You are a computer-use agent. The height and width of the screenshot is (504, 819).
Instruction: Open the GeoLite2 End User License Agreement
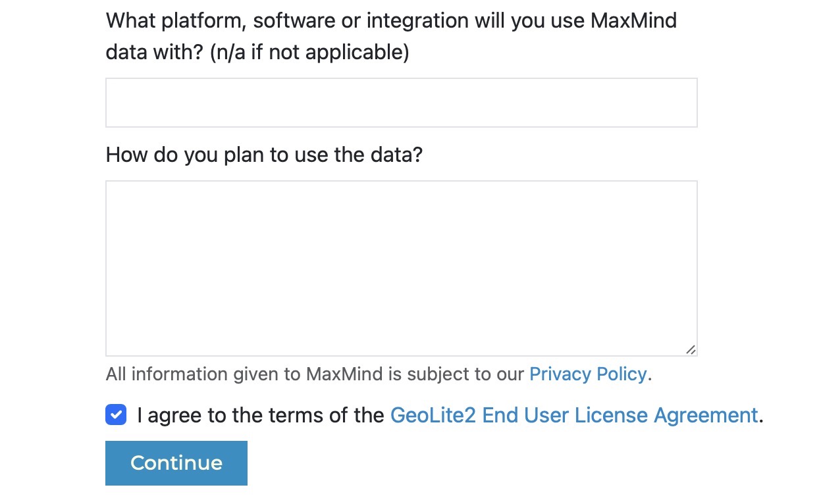coord(574,416)
